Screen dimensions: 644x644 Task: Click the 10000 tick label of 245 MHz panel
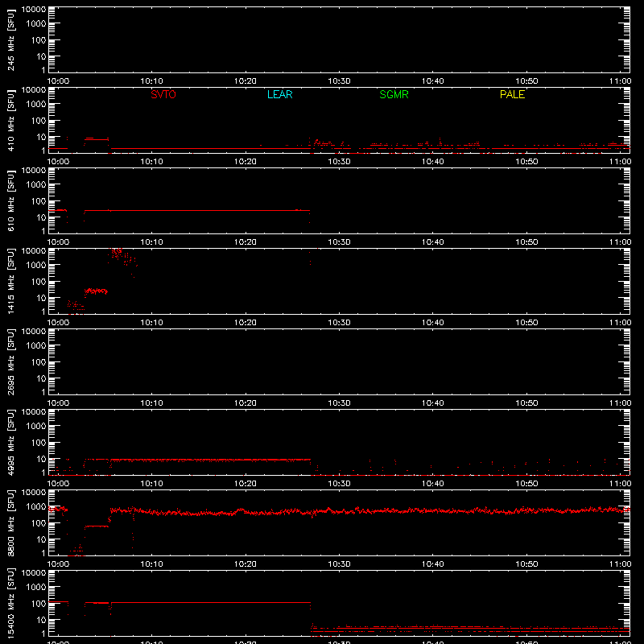(x=34, y=10)
